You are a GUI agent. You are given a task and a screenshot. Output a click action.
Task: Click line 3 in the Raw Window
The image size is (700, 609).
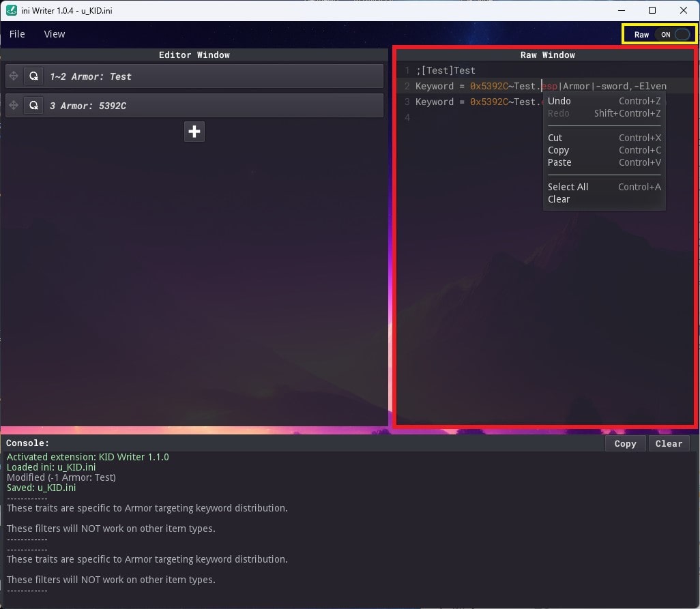[478, 102]
